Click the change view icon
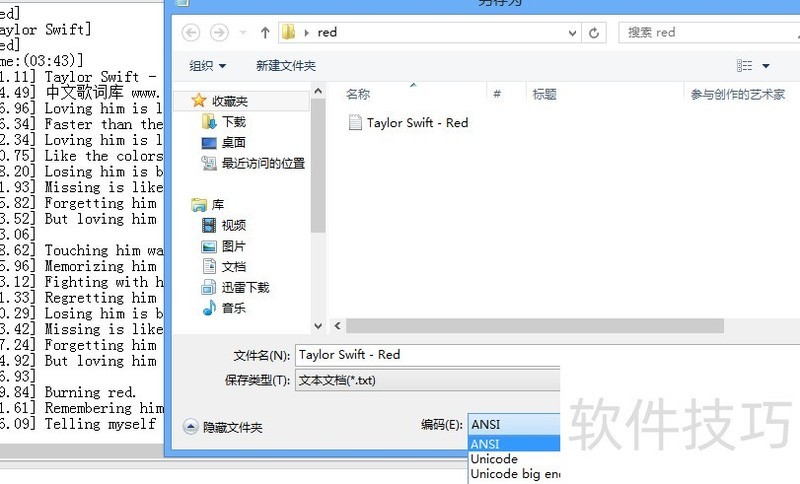Viewport: 800px width, 484px height. (x=745, y=66)
